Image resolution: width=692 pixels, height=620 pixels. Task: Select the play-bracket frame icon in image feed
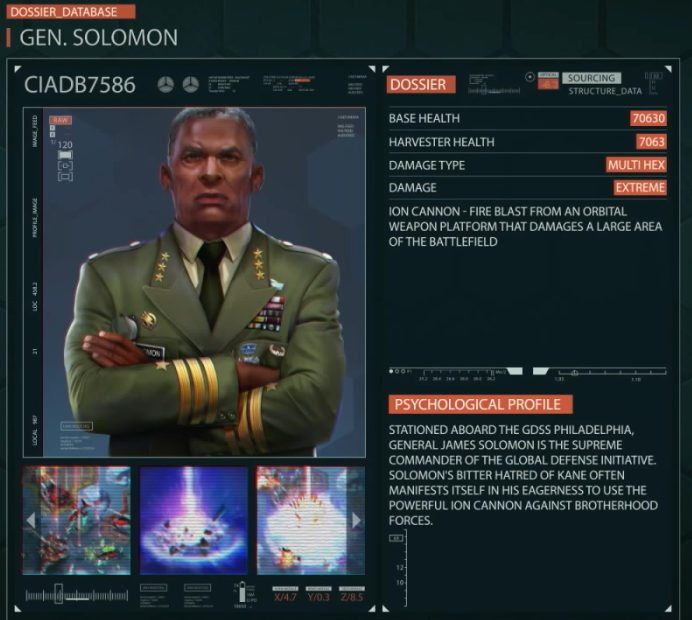65,166
